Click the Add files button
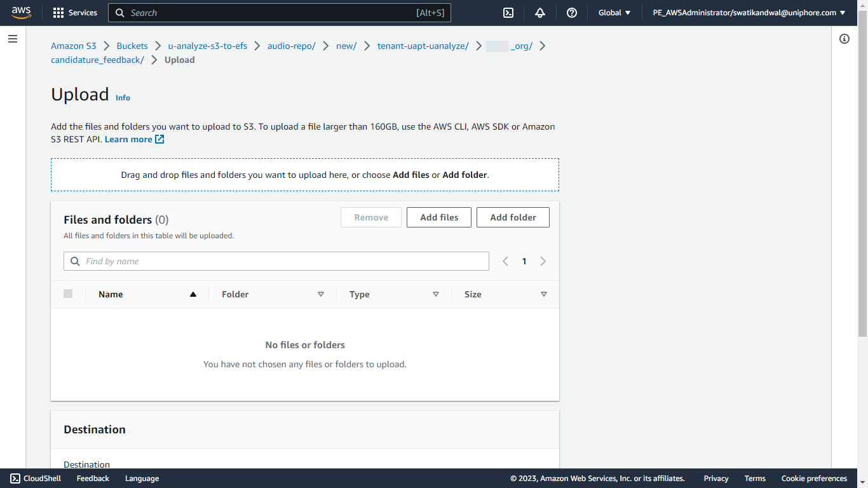868x488 pixels. click(439, 217)
